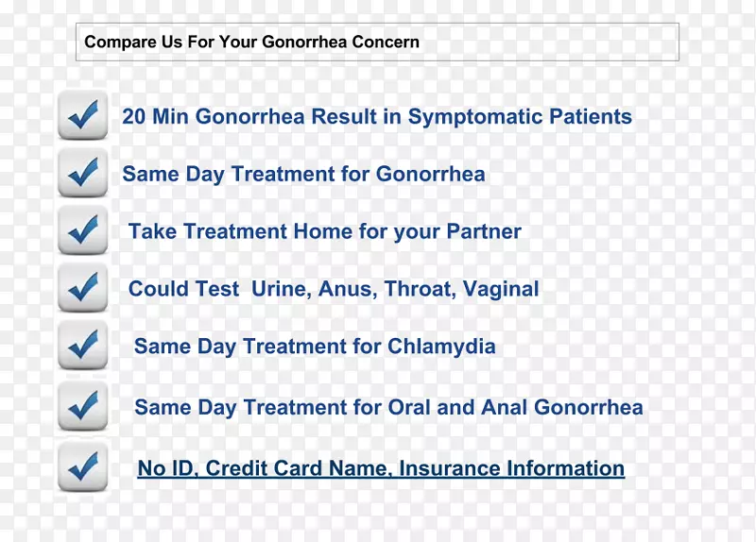Click Could Test Urine, Anus, Throat, Vaginal text
This screenshot has width=756, height=542.
(x=334, y=289)
